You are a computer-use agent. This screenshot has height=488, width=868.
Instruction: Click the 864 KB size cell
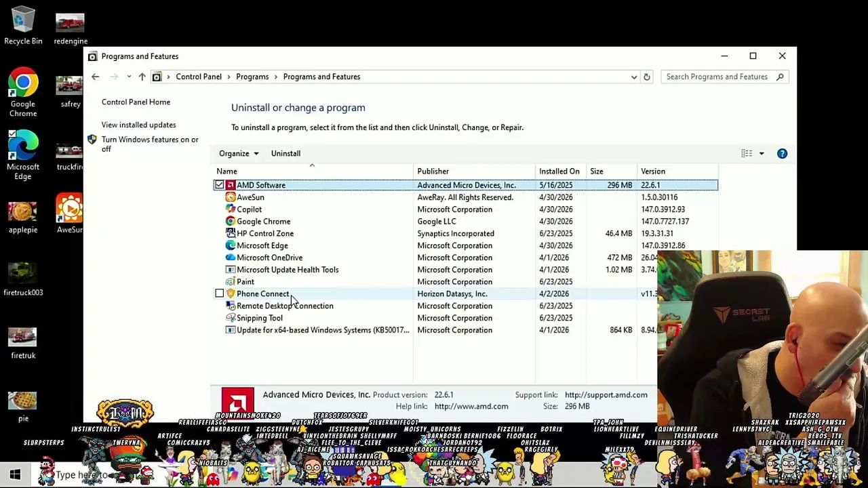click(620, 330)
